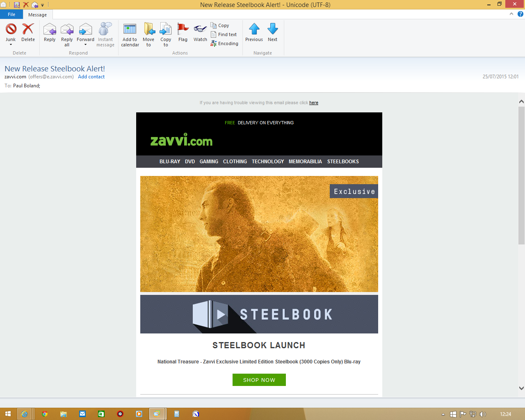The image size is (525, 420).
Task: Flag this message with the red flag
Action: (183, 32)
